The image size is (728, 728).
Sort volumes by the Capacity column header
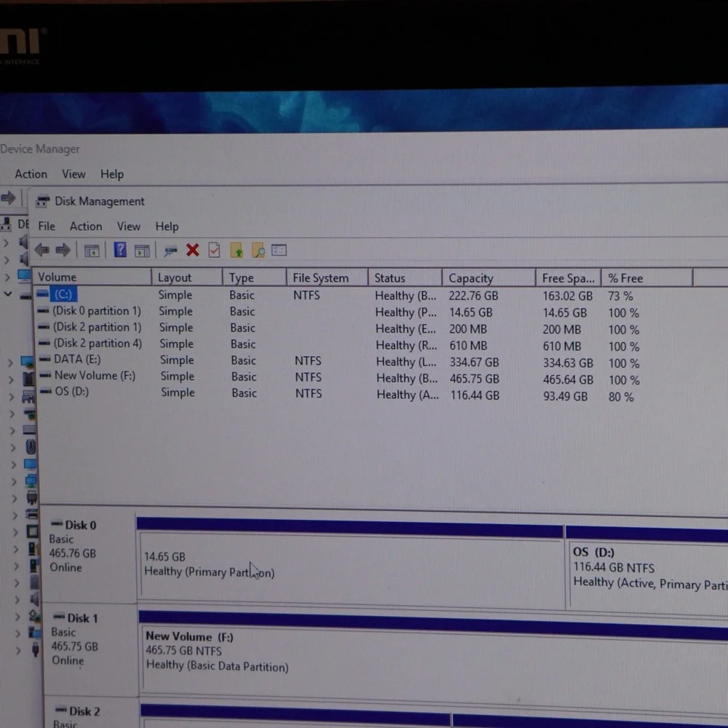pos(471,278)
